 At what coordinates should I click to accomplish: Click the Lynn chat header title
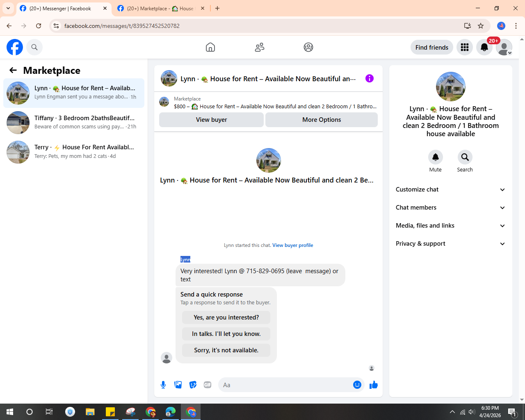click(268, 79)
